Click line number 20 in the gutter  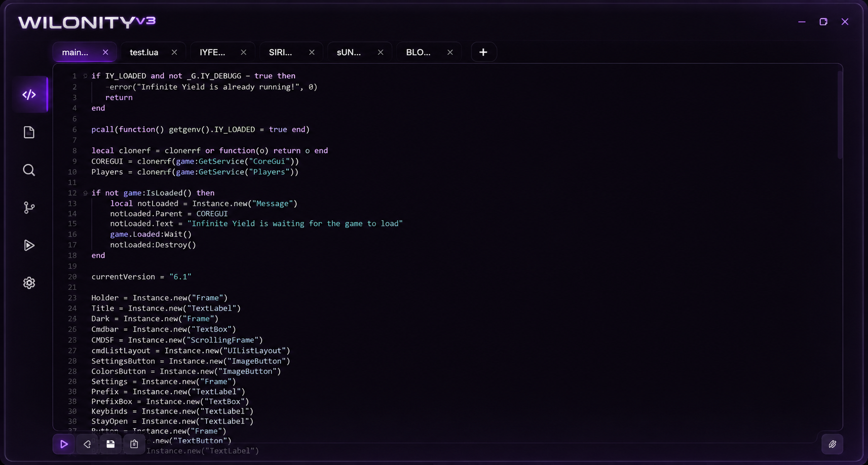(72, 277)
